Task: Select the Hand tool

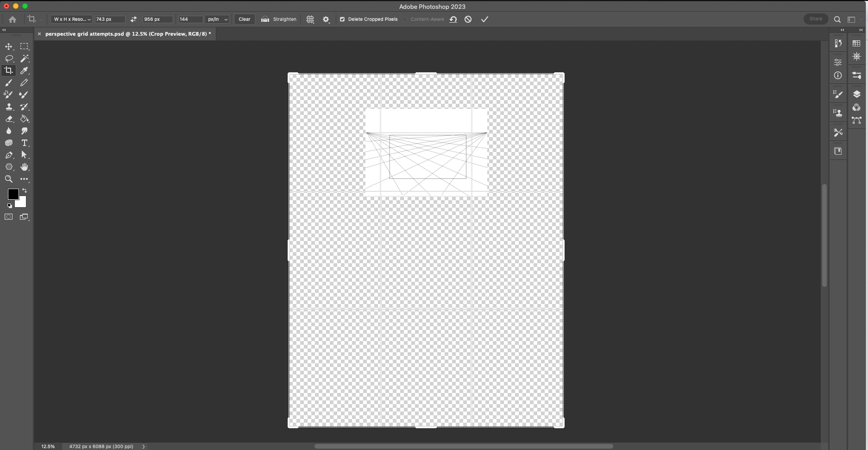Action: [24, 167]
